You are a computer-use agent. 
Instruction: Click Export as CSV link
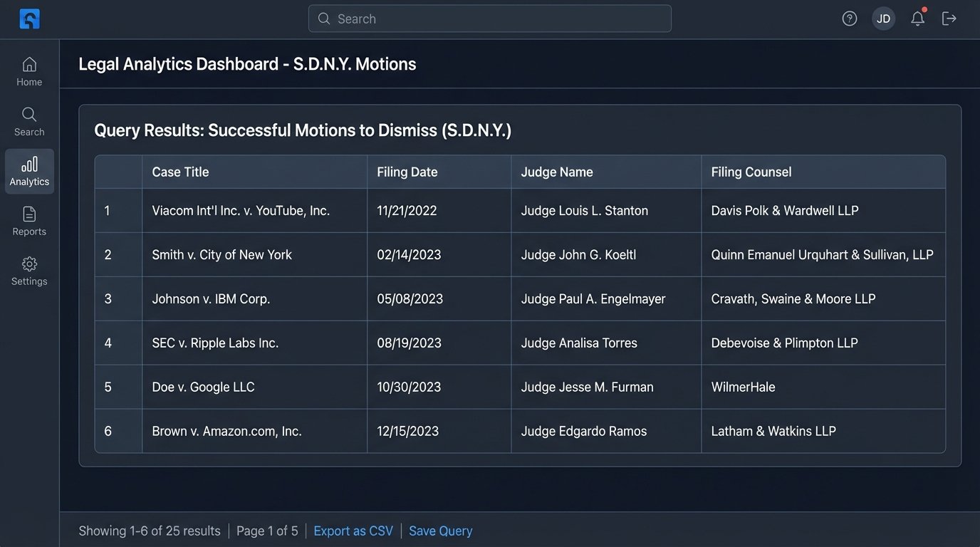(x=353, y=531)
